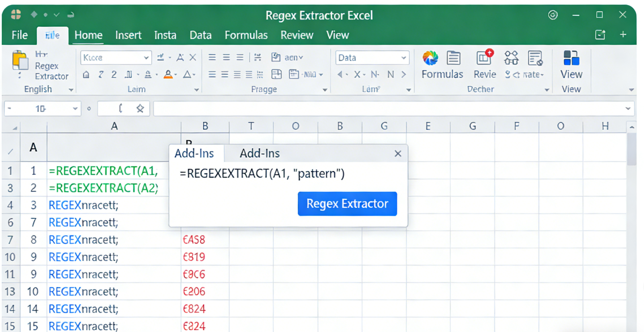
Task: Select column header T
Action: [251, 126]
